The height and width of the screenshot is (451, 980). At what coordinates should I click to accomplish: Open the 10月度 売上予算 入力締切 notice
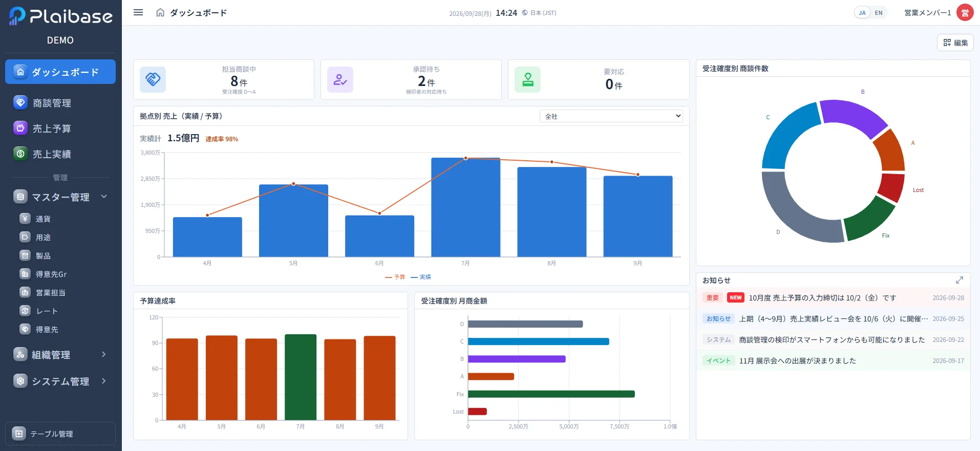point(833,297)
